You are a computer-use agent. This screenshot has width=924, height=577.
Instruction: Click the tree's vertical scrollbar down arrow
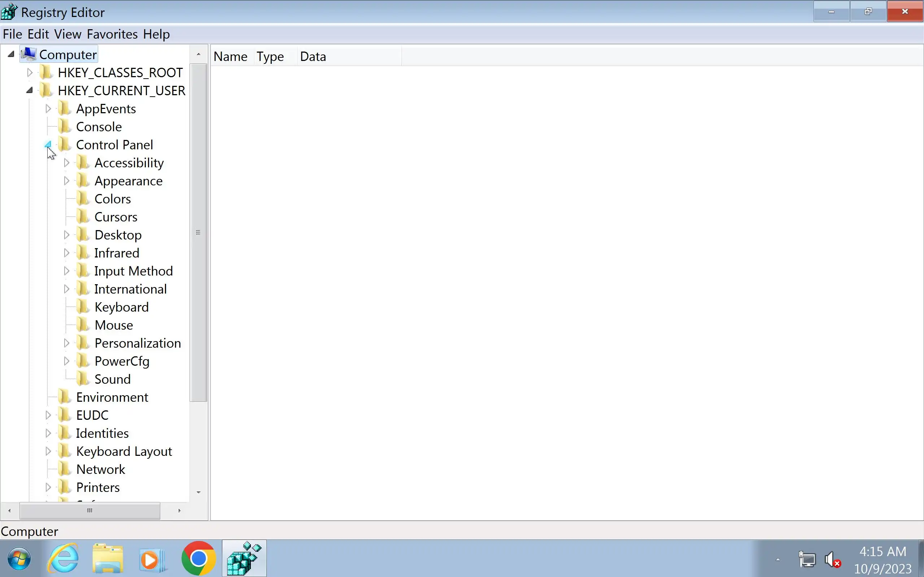point(198,492)
